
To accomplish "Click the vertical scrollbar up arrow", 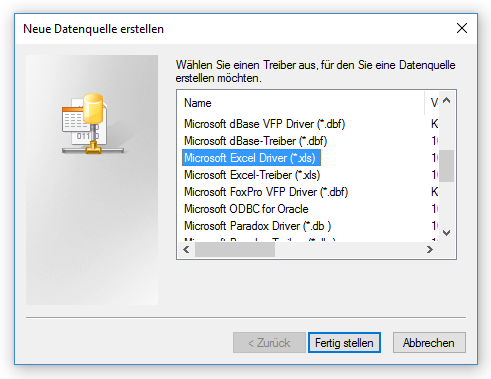I will click(447, 100).
